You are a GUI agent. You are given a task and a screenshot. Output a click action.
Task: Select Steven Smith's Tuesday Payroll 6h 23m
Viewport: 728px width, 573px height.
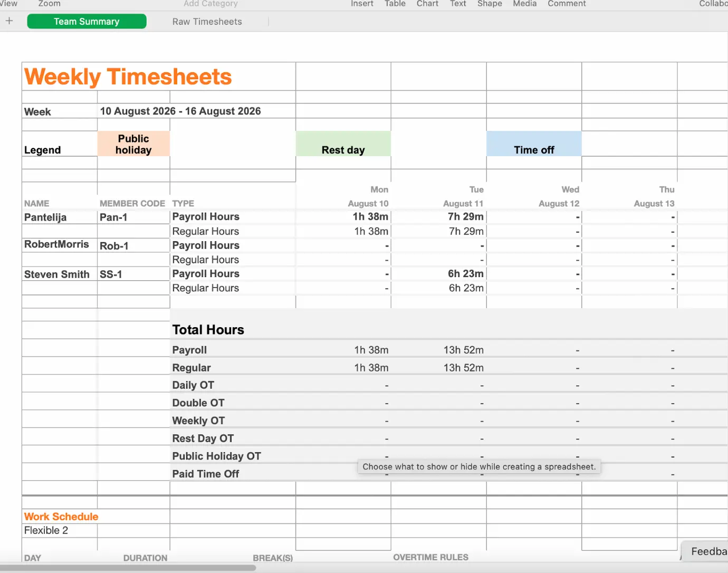click(438, 274)
